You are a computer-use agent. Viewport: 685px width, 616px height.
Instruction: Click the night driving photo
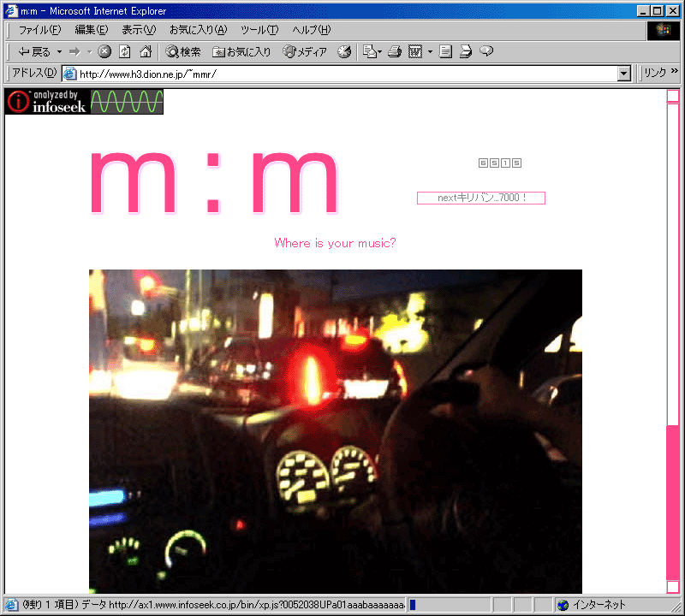[x=336, y=431]
